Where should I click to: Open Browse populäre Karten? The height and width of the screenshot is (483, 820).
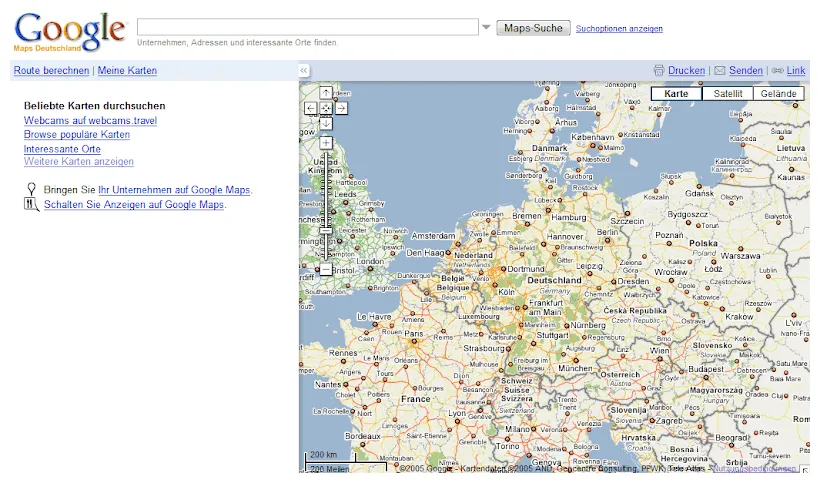pos(77,134)
